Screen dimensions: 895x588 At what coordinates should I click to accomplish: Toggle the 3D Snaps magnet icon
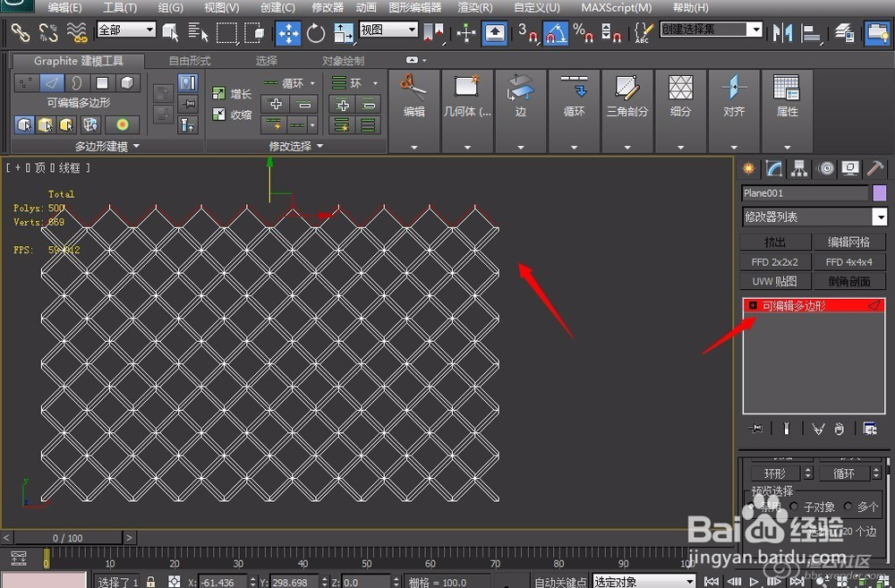[527, 32]
